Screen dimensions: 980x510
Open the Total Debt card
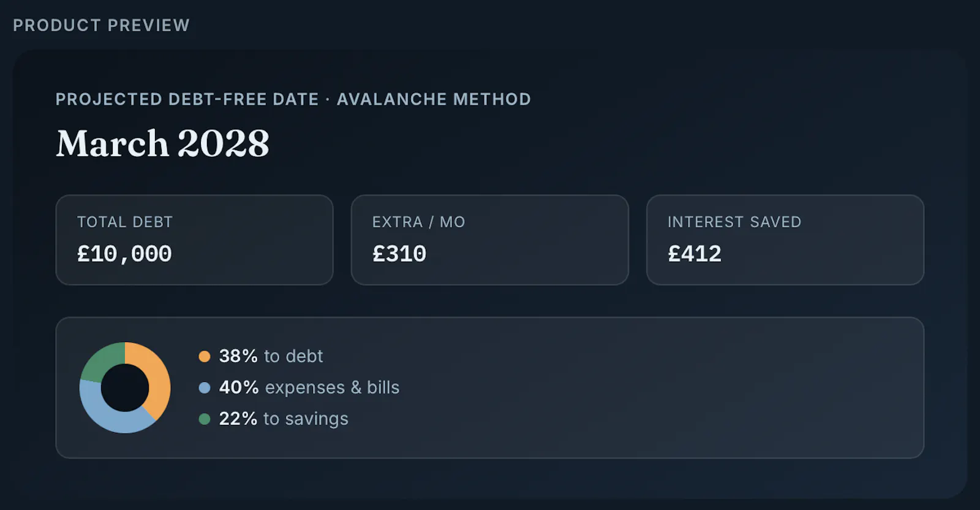tap(194, 240)
